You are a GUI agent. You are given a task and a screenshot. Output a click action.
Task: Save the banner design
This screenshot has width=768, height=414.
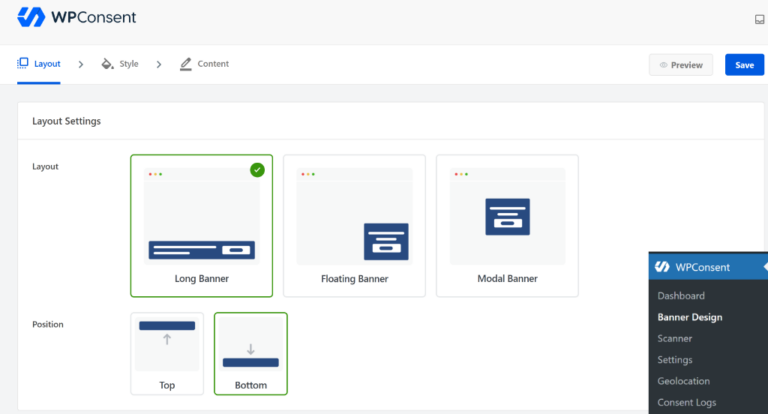[x=744, y=65]
